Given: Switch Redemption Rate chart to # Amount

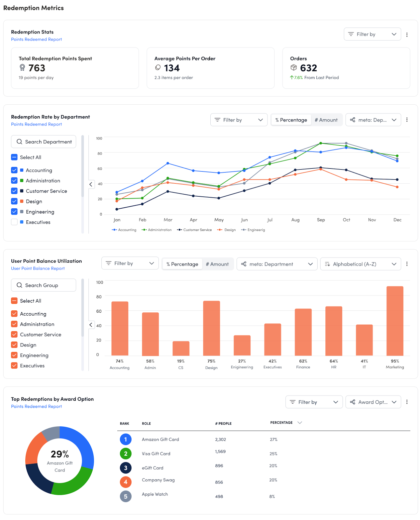Looking at the screenshot, I should (326, 120).
